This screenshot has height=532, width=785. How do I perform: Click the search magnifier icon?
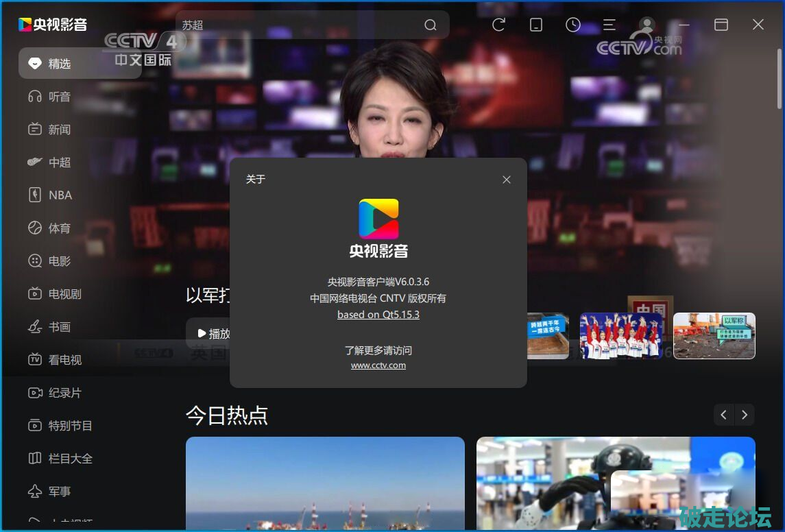coord(431,25)
